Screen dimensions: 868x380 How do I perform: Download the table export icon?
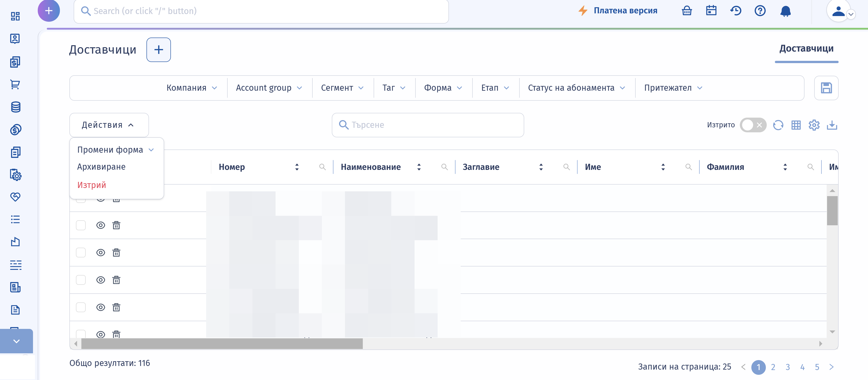click(x=832, y=125)
